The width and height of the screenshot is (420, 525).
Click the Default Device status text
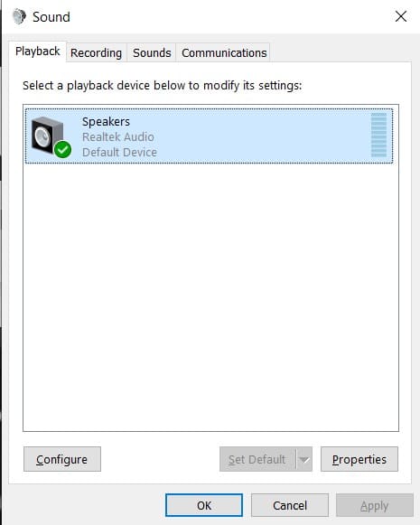[119, 153]
